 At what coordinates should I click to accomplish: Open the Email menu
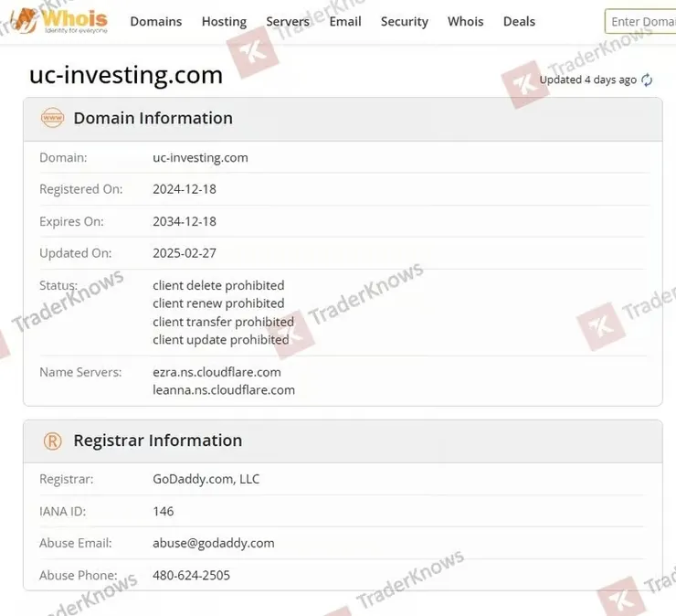click(x=345, y=21)
